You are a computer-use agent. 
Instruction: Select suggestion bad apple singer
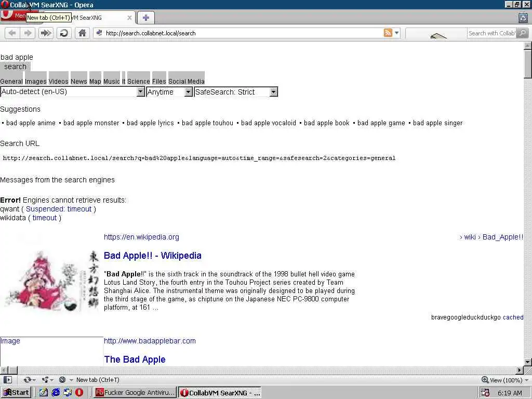coord(437,123)
